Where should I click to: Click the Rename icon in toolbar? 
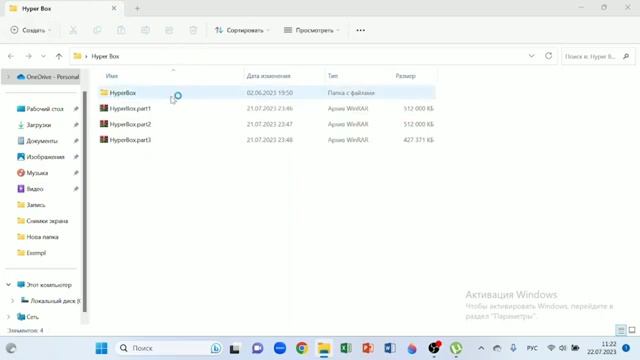coord(145,30)
